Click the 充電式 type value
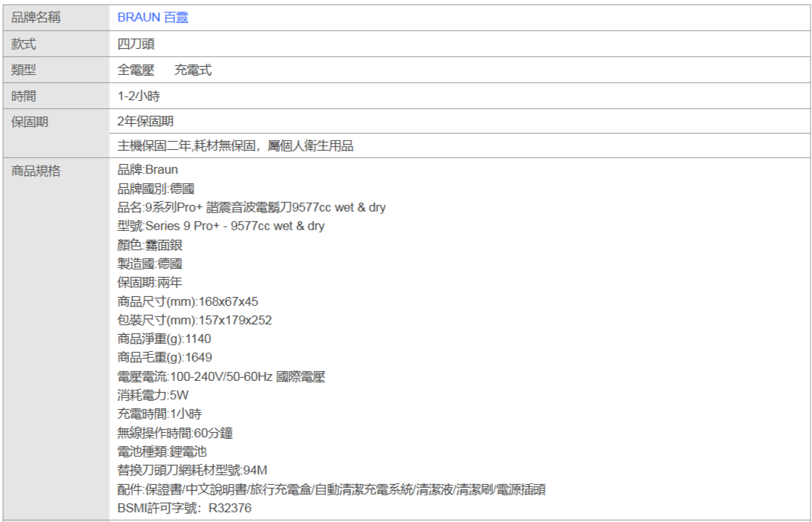812x522 pixels. (193, 70)
